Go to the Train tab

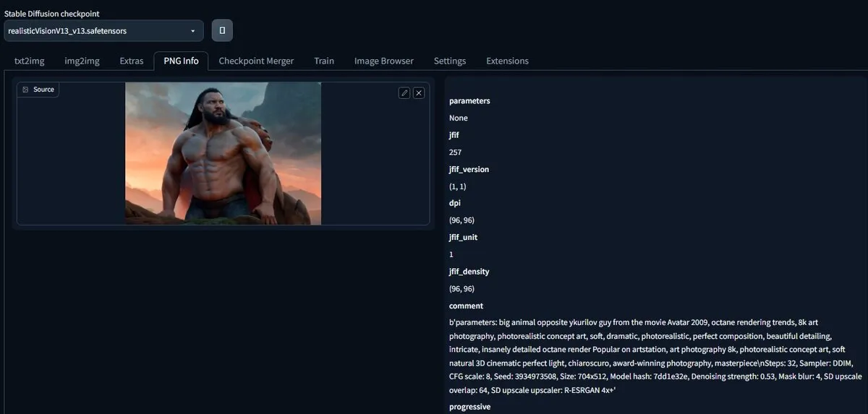324,61
